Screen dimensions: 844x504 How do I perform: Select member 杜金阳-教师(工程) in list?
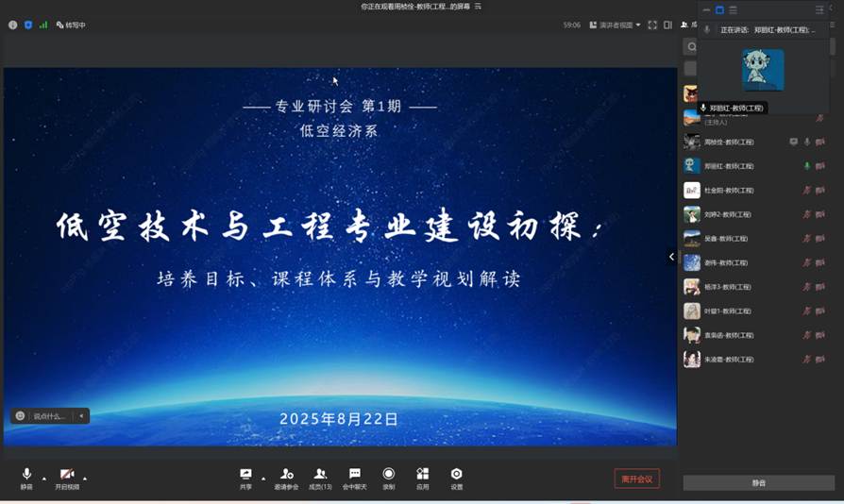click(728, 191)
